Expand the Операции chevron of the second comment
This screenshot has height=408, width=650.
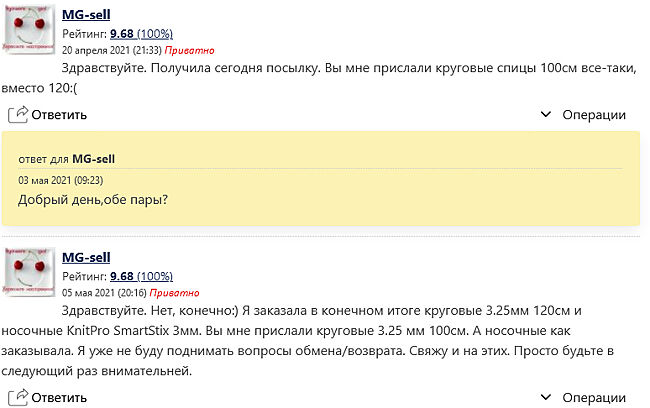tap(545, 398)
